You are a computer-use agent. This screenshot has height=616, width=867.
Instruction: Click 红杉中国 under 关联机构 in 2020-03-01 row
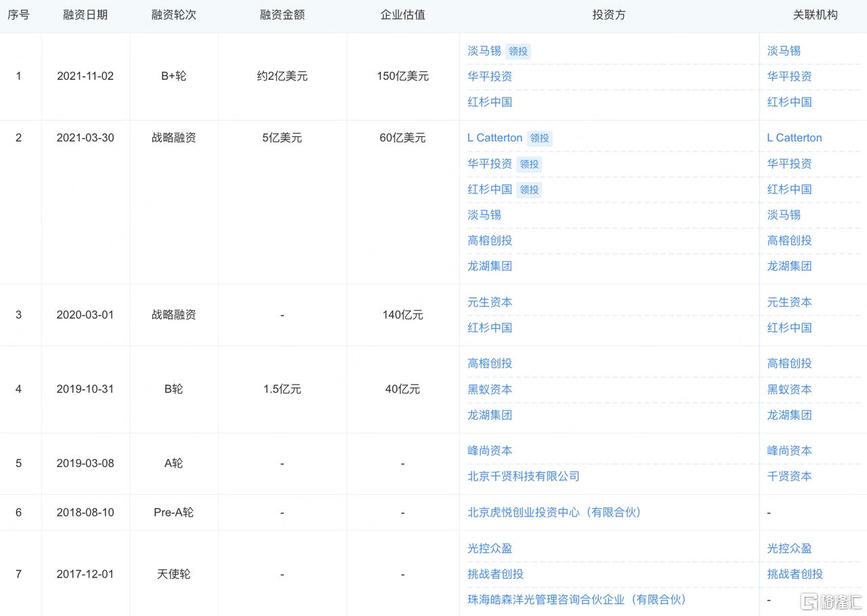pos(789,328)
